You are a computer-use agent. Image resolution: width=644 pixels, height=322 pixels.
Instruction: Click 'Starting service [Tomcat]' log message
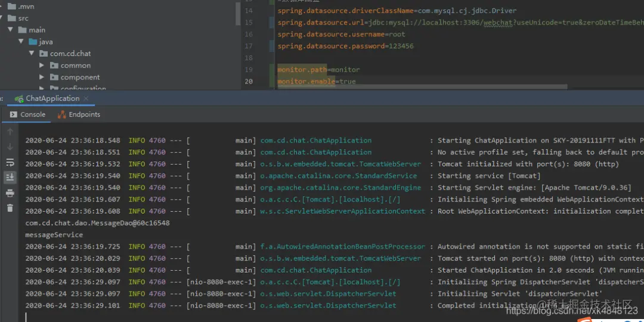point(489,176)
